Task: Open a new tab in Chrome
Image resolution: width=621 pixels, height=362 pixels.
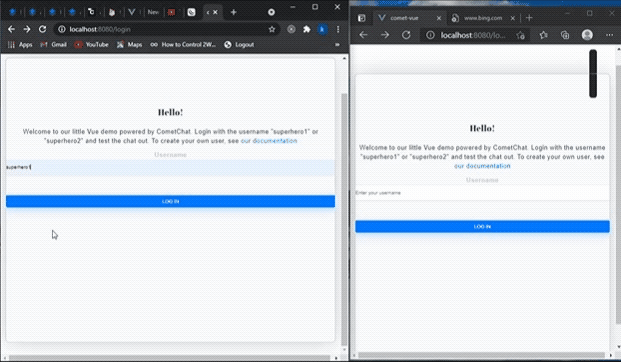Action: (x=233, y=12)
